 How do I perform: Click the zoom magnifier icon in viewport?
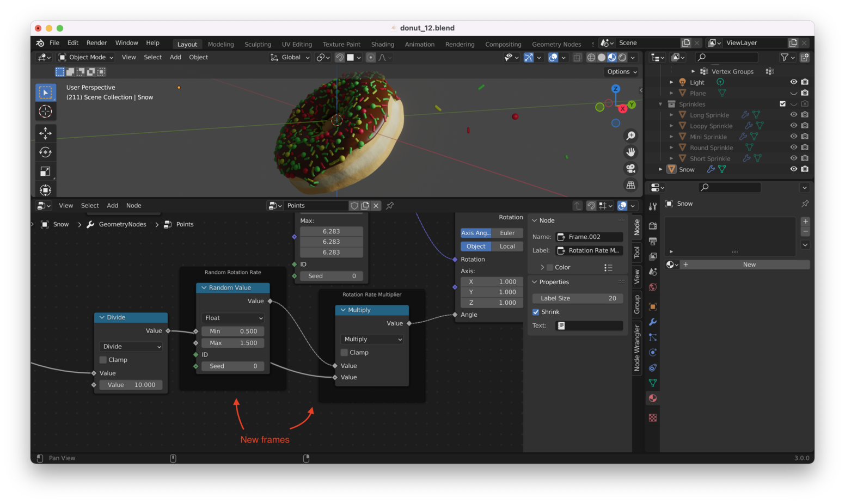click(630, 136)
